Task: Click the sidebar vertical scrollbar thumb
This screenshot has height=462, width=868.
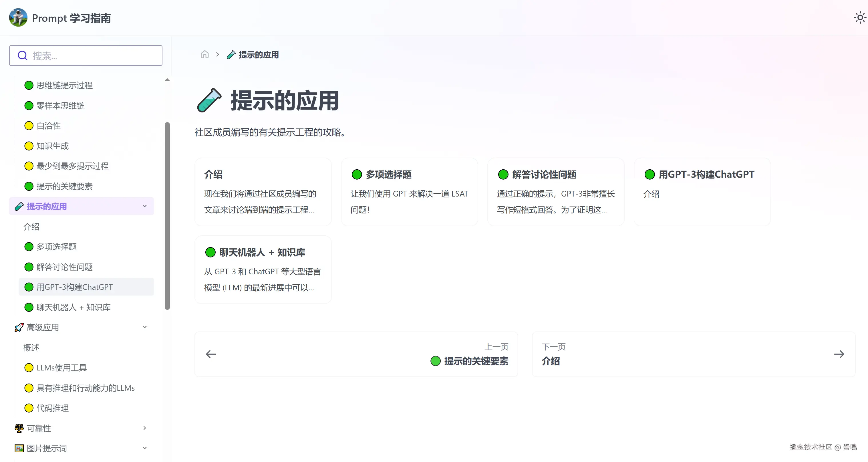Action: coord(167,216)
